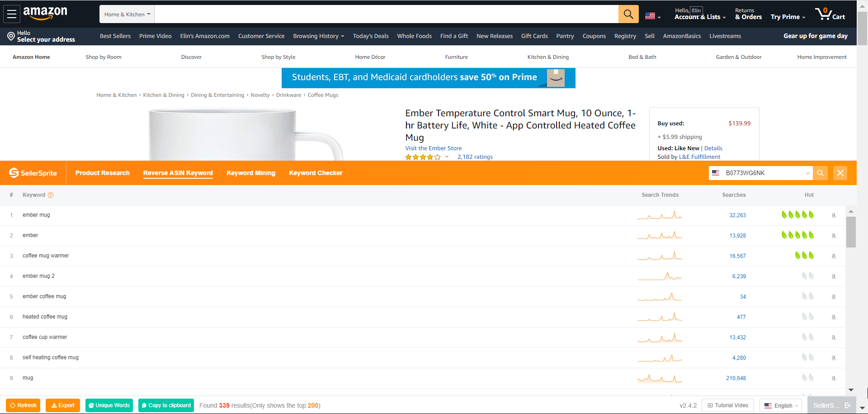Click the location pin address icon

point(11,36)
